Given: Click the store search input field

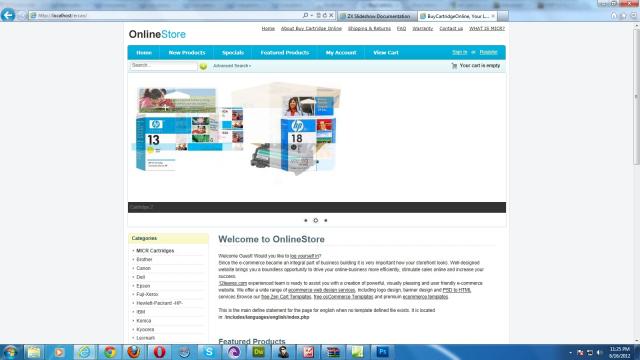Looking at the screenshot, I should (x=164, y=66).
